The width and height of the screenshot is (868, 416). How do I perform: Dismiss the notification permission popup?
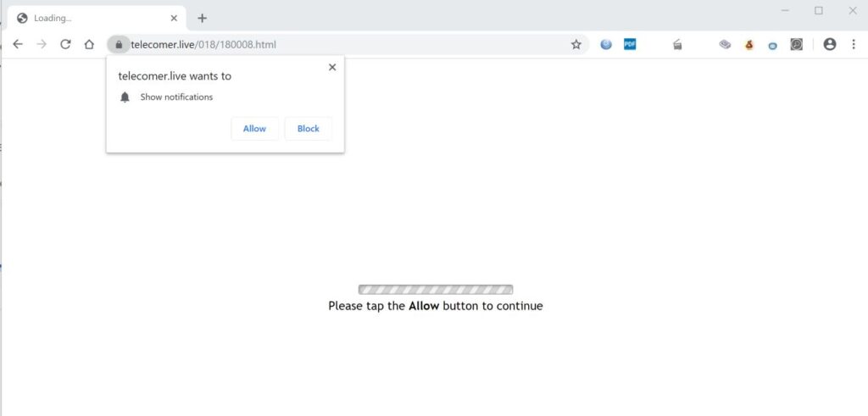(x=332, y=67)
